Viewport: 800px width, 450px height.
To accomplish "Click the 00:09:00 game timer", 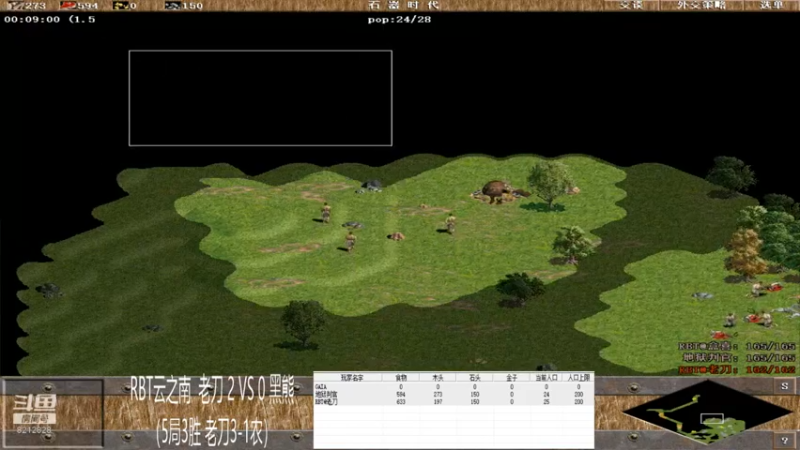I will pyautogui.click(x=32, y=19).
